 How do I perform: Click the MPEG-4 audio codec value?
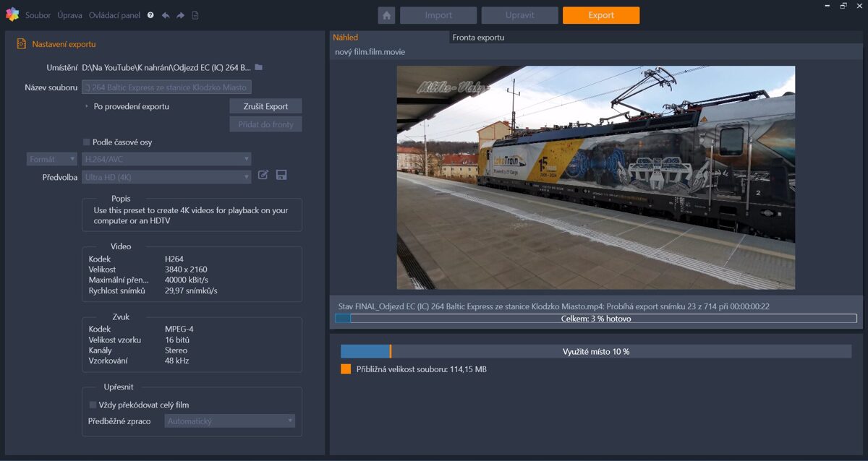[179, 329]
